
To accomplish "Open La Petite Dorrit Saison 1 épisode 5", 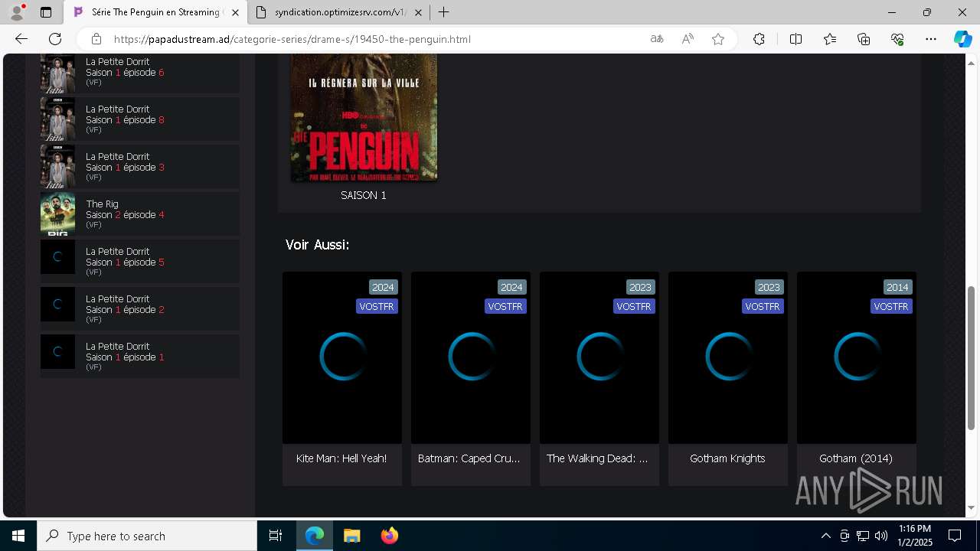I will click(x=140, y=262).
